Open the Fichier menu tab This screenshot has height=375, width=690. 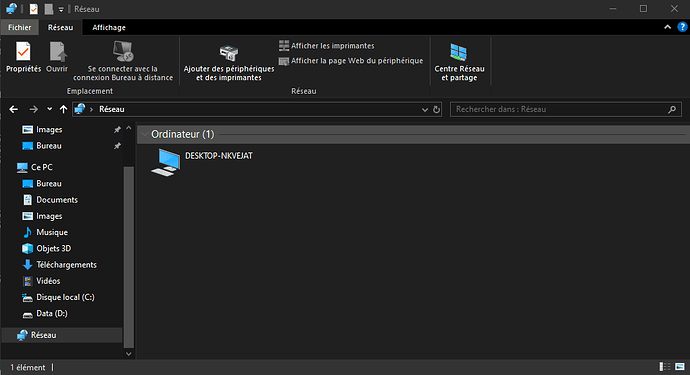click(x=20, y=27)
